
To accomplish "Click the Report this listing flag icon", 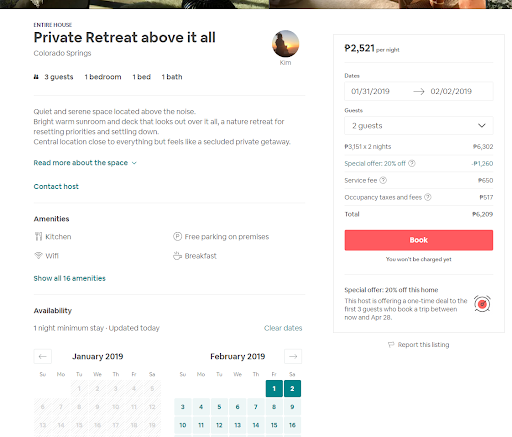I will pyautogui.click(x=391, y=345).
